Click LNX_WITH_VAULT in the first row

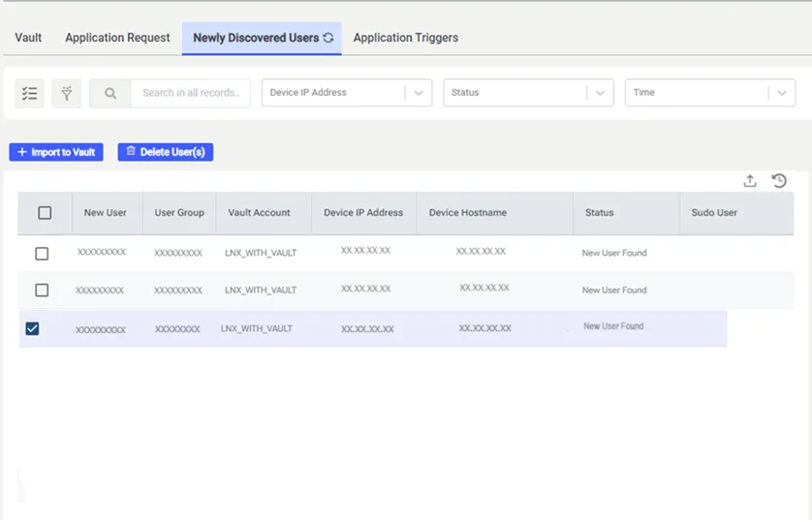[261, 253]
